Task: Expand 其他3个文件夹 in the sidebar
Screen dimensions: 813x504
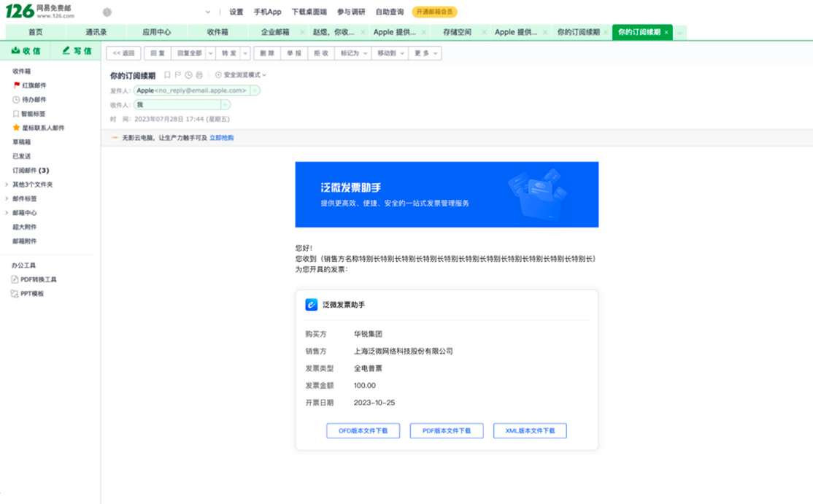Action: click(33, 183)
